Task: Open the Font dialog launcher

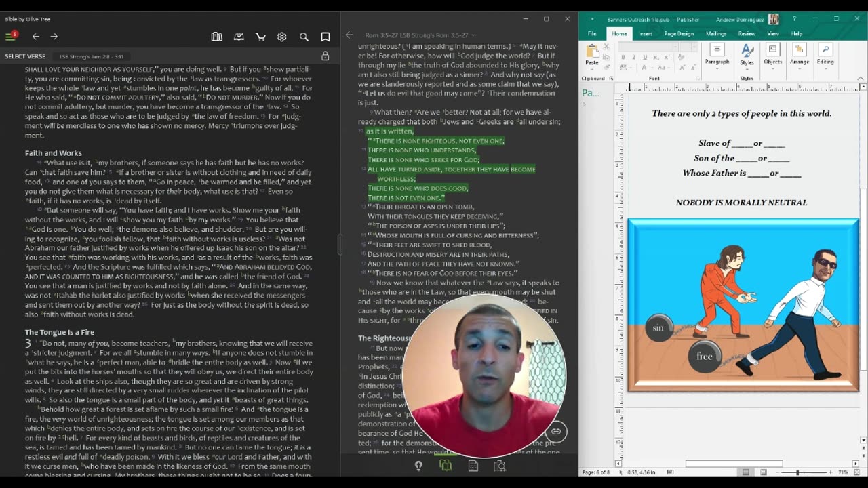Action: click(x=698, y=79)
